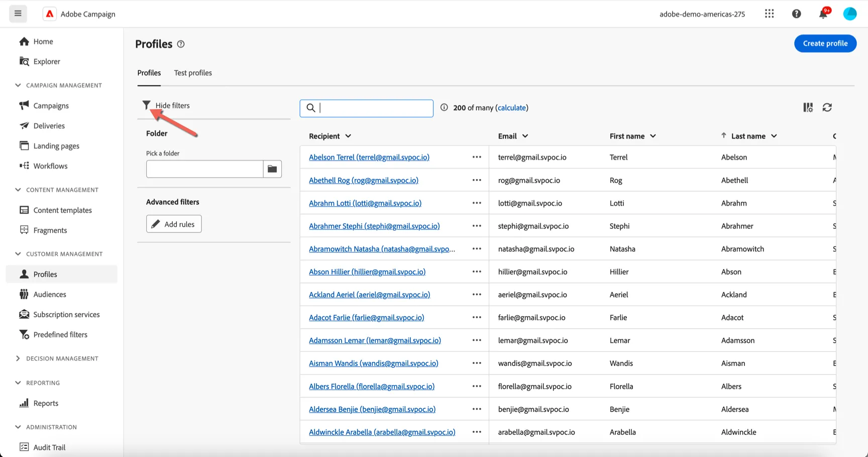Click the calculate link

[512, 108]
